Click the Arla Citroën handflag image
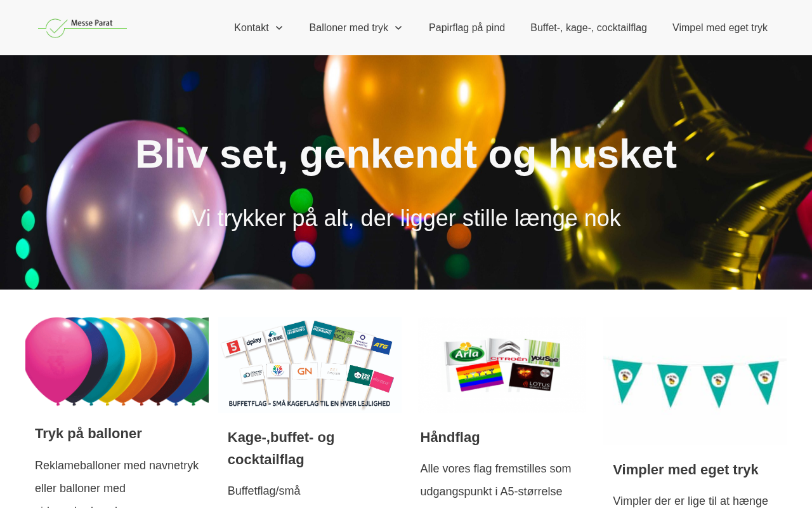Image resolution: width=812 pixels, height=508 pixels. pos(502,364)
